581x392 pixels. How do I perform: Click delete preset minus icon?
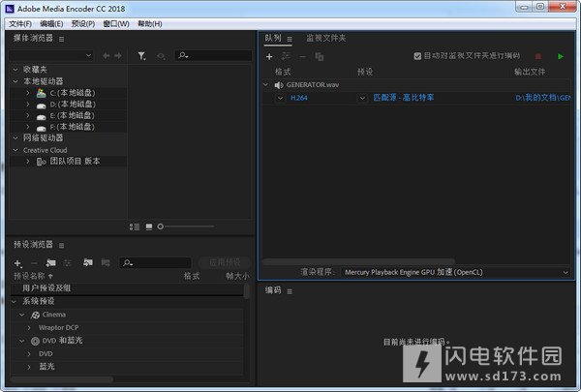click(x=34, y=263)
